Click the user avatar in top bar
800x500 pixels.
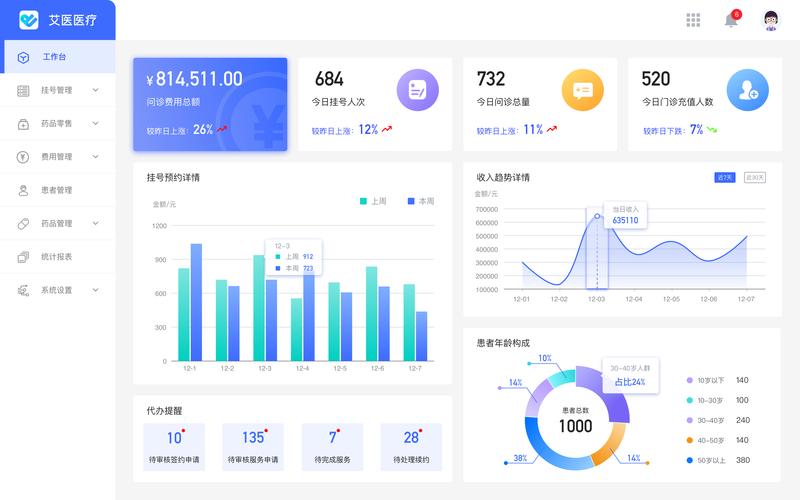pyautogui.click(x=770, y=20)
